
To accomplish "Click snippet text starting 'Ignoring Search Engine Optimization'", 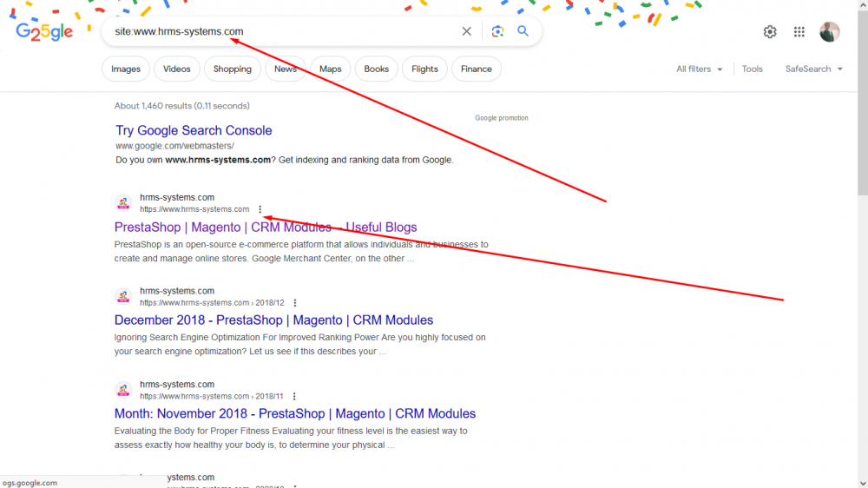I will click(x=300, y=345).
